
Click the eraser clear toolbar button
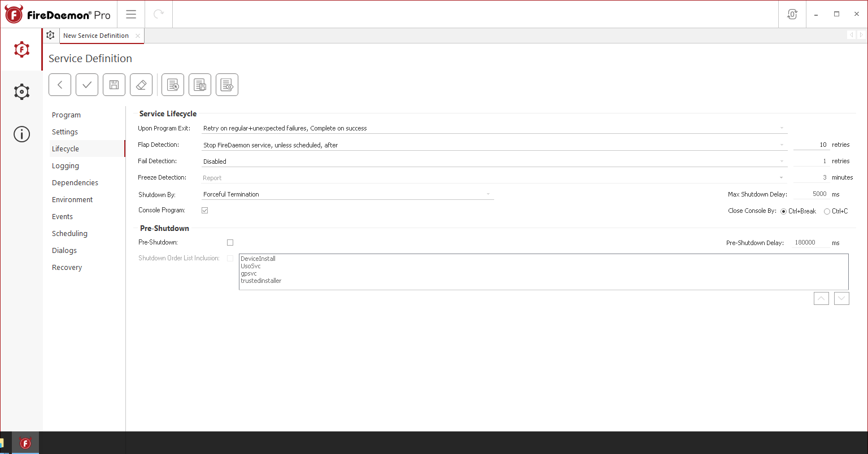click(x=141, y=85)
